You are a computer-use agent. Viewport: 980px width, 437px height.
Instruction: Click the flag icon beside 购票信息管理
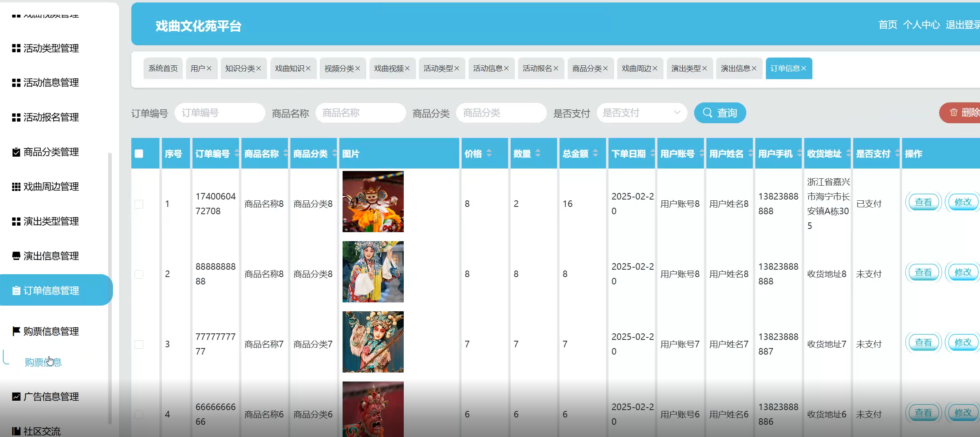[x=16, y=331]
